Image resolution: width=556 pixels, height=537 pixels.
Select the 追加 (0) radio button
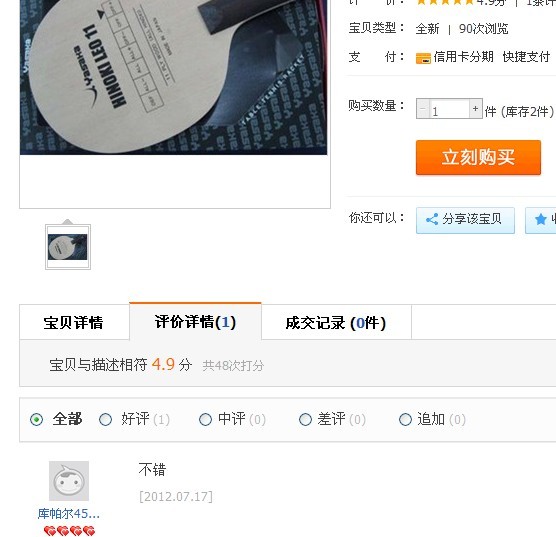[x=405, y=420]
